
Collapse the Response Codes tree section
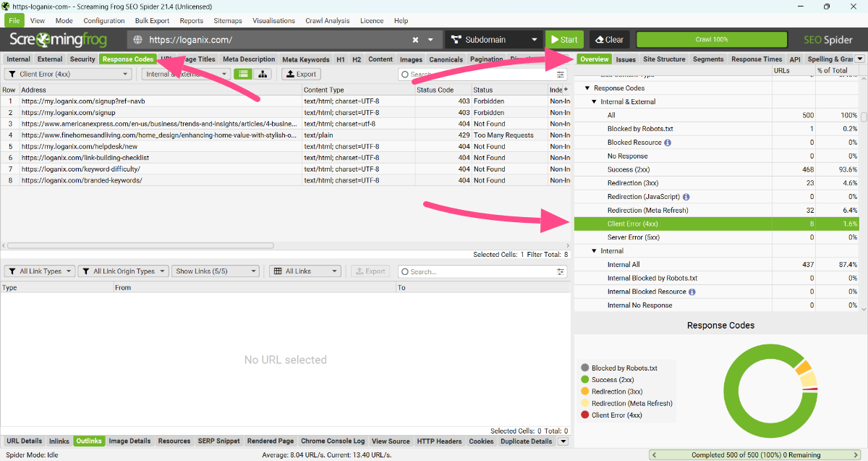pos(587,88)
